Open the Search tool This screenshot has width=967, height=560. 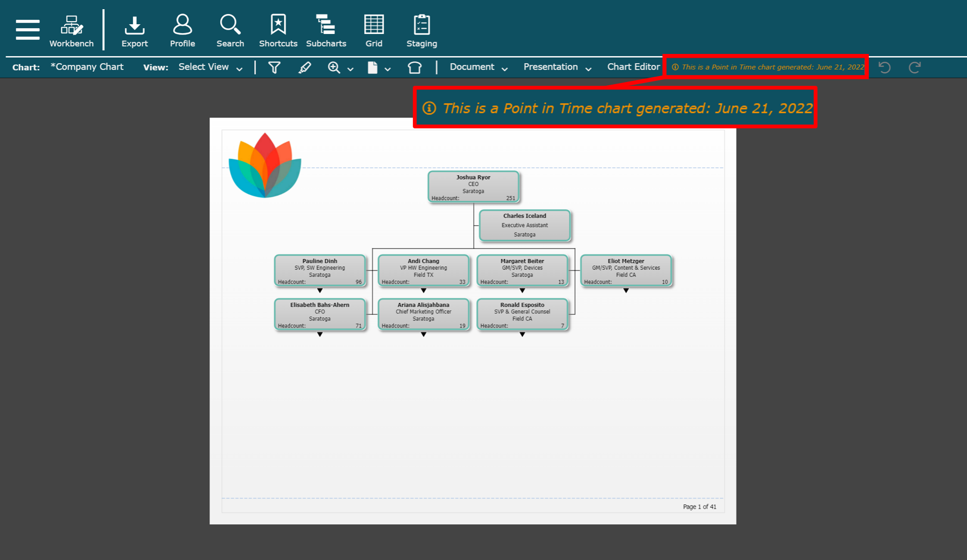pyautogui.click(x=230, y=31)
